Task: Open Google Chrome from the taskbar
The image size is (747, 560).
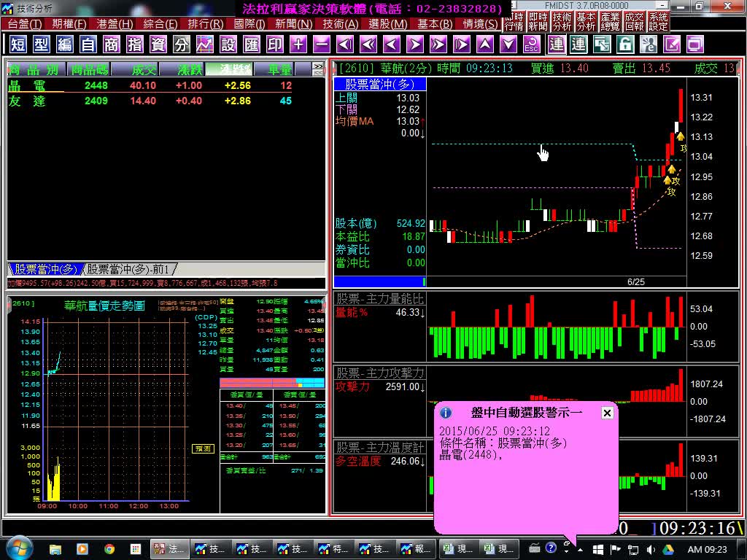Action: [109, 549]
